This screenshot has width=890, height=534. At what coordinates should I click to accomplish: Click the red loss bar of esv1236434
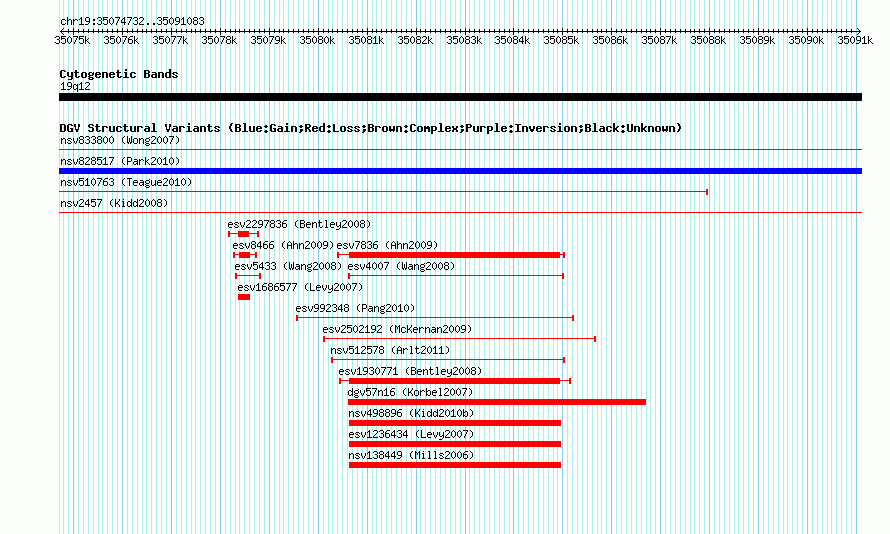click(x=455, y=444)
